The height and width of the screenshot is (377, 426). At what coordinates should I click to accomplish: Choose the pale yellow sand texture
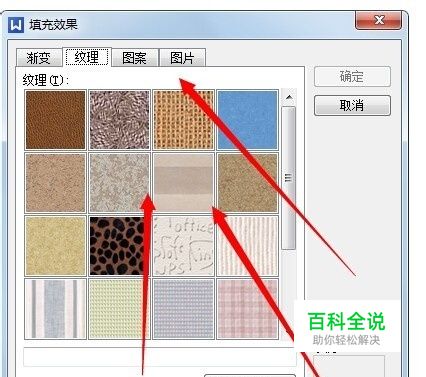[55, 246]
